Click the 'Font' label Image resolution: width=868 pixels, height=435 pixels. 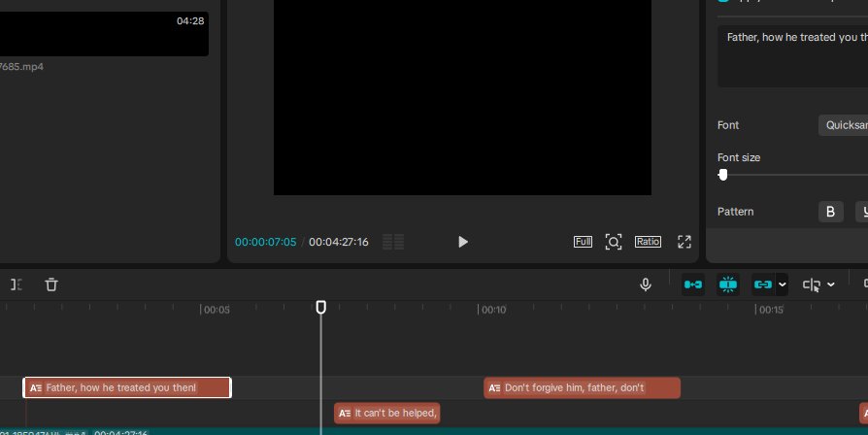pos(728,125)
